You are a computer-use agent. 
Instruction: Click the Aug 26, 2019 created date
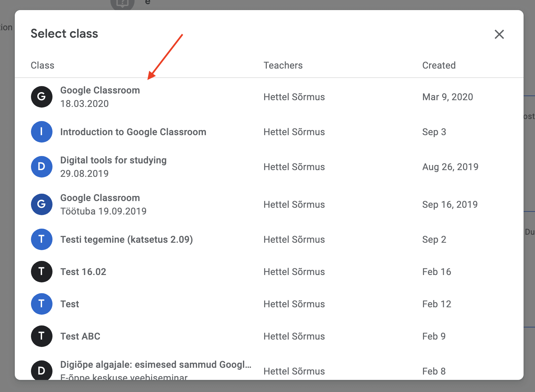(450, 167)
